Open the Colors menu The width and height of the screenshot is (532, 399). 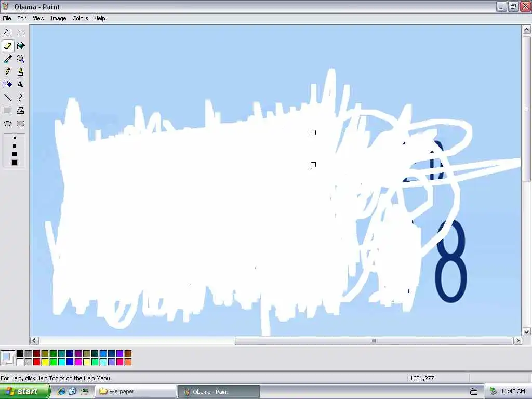coord(80,18)
